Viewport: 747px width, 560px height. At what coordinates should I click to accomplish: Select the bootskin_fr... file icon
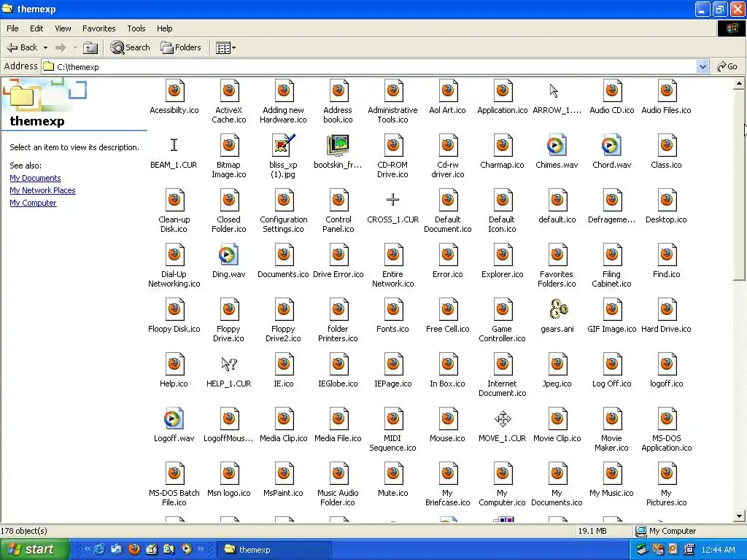[x=338, y=145]
